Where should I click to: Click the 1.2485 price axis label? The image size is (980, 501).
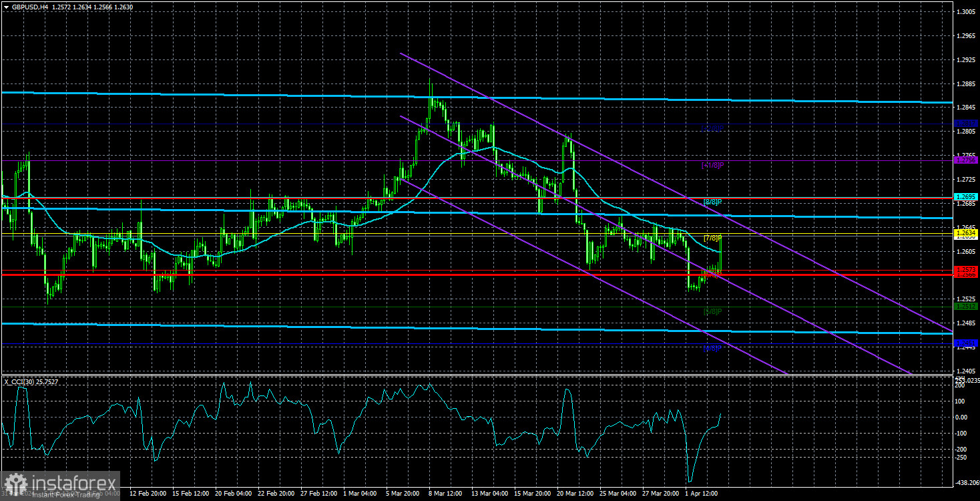pos(965,323)
